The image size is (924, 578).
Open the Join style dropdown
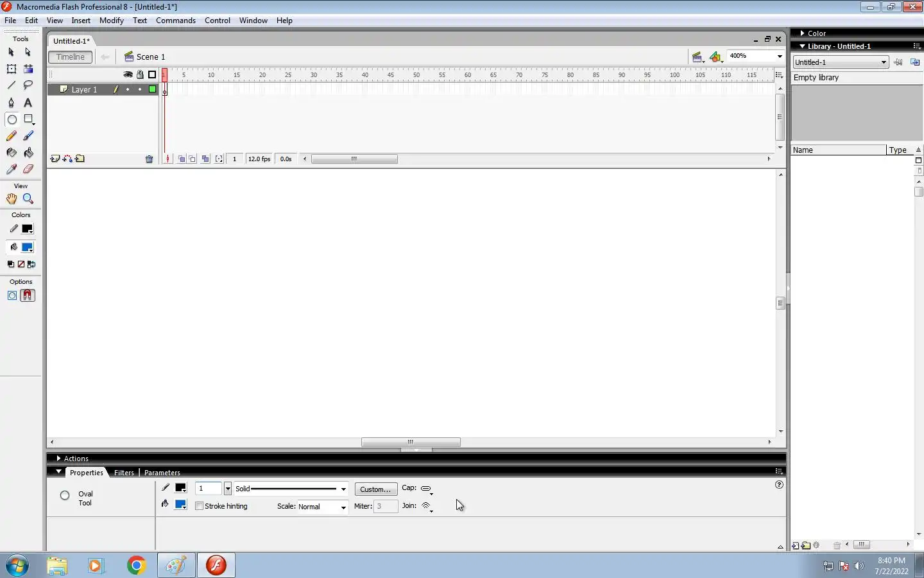tap(427, 507)
